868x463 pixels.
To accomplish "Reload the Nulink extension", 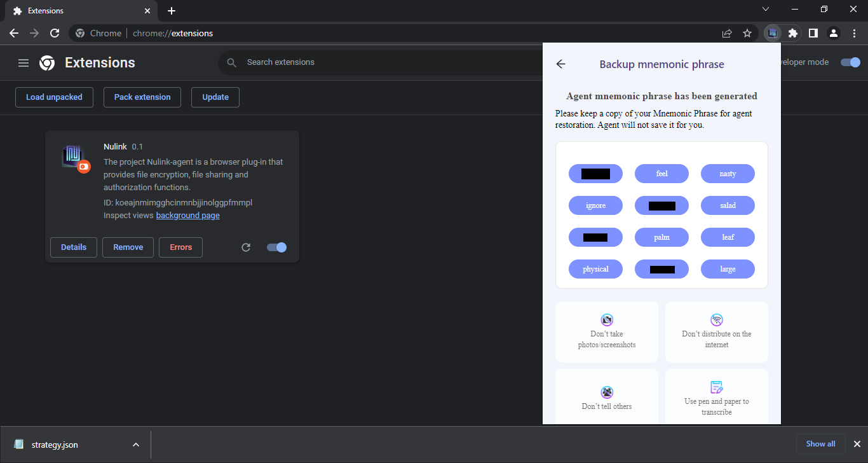I will point(246,247).
